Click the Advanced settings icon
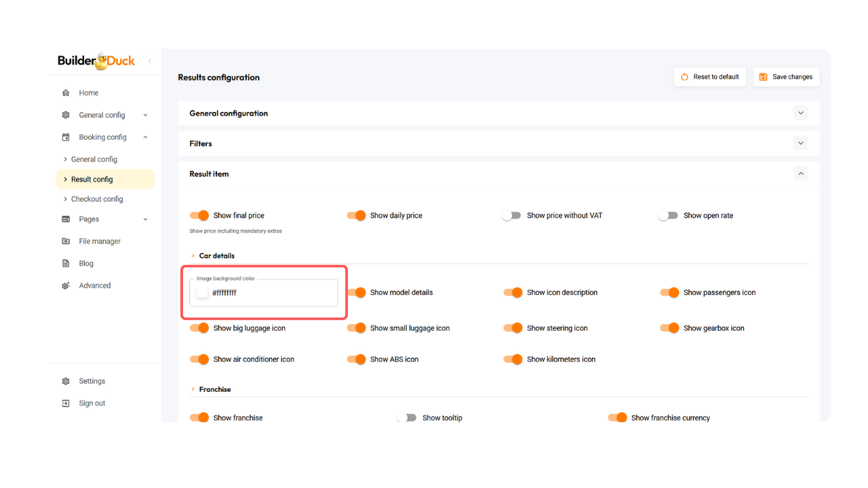The image size is (868, 488). (x=66, y=285)
